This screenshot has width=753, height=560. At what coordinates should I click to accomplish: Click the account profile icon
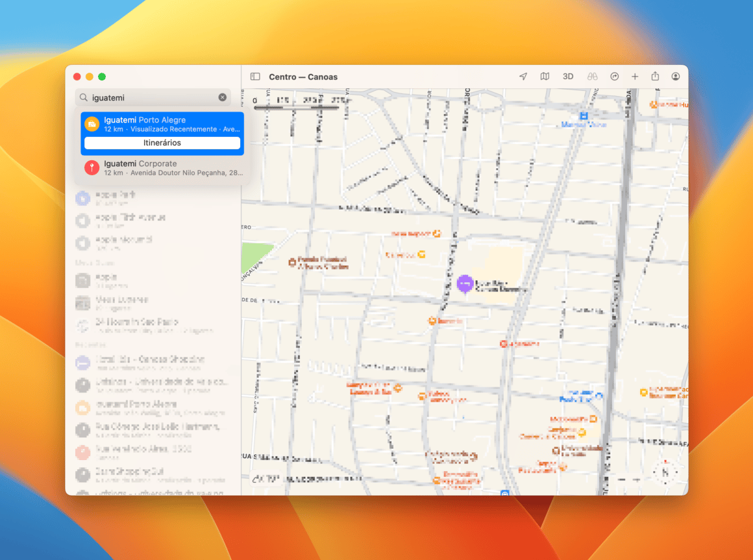(x=675, y=76)
